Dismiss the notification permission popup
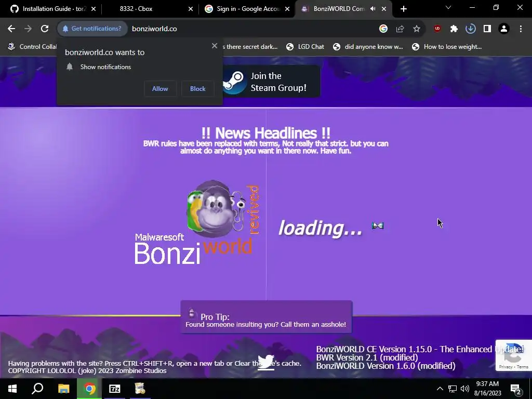 click(x=215, y=46)
